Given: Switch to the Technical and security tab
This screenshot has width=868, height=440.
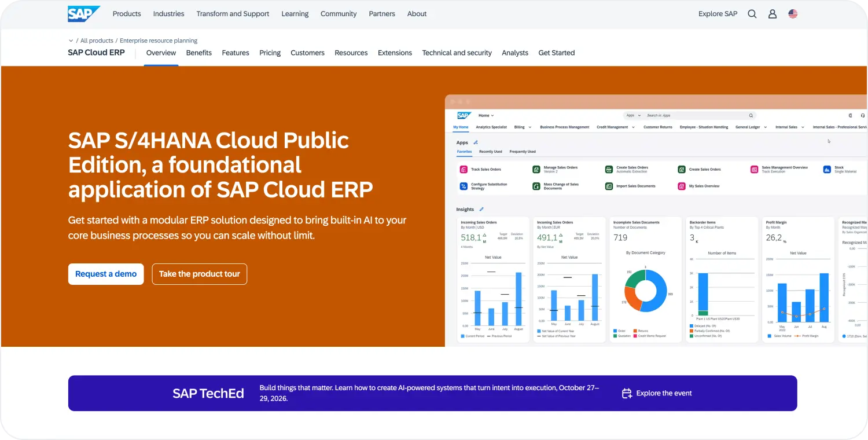Looking at the screenshot, I should (x=457, y=53).
